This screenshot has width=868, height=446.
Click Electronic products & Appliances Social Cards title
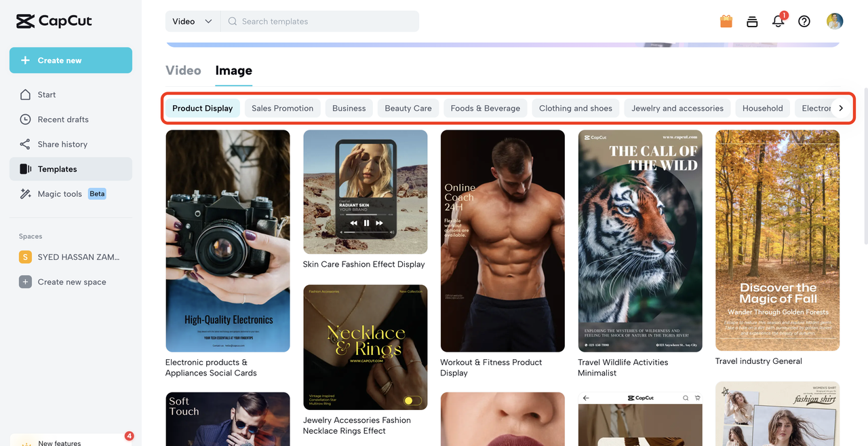pos(211,367)
